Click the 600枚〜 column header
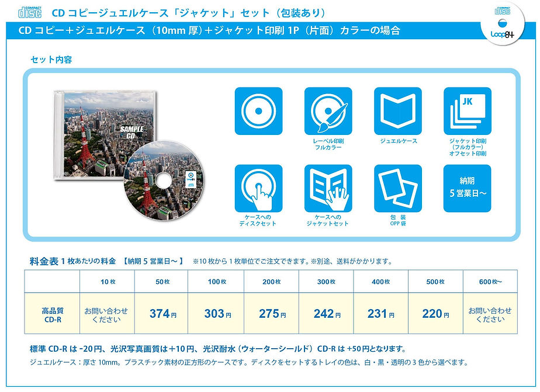 pos(490,282)
